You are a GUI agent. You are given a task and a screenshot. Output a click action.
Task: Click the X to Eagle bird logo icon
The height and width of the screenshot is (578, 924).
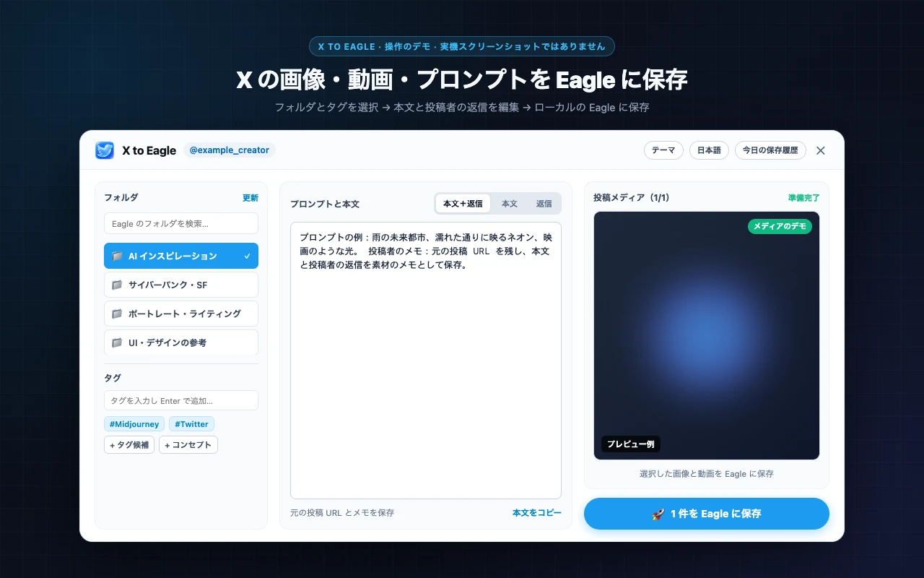[105, 150]
